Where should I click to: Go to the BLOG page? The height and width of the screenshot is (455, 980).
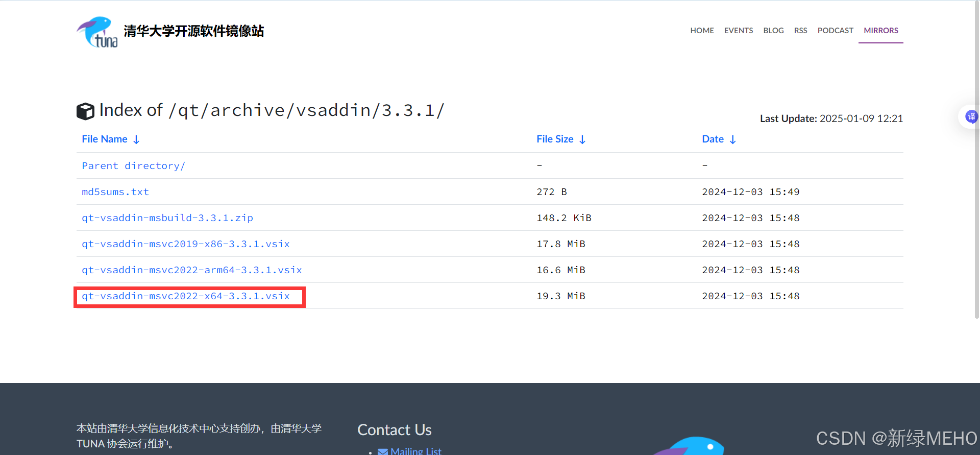click(x=773, y=31)
